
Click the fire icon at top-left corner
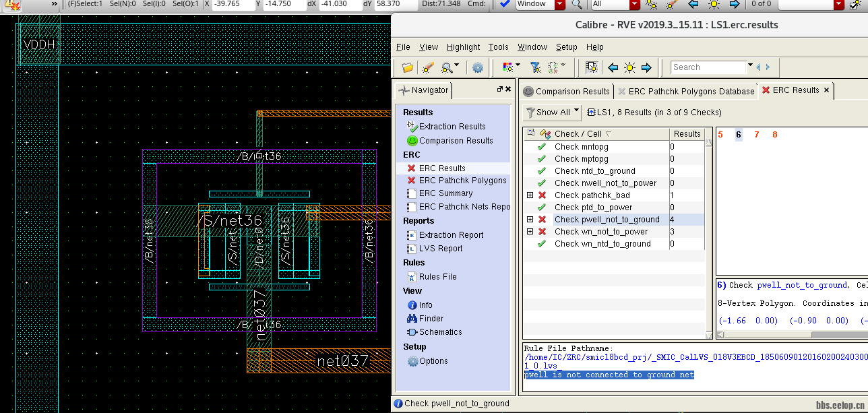click(x=13, y=4)
